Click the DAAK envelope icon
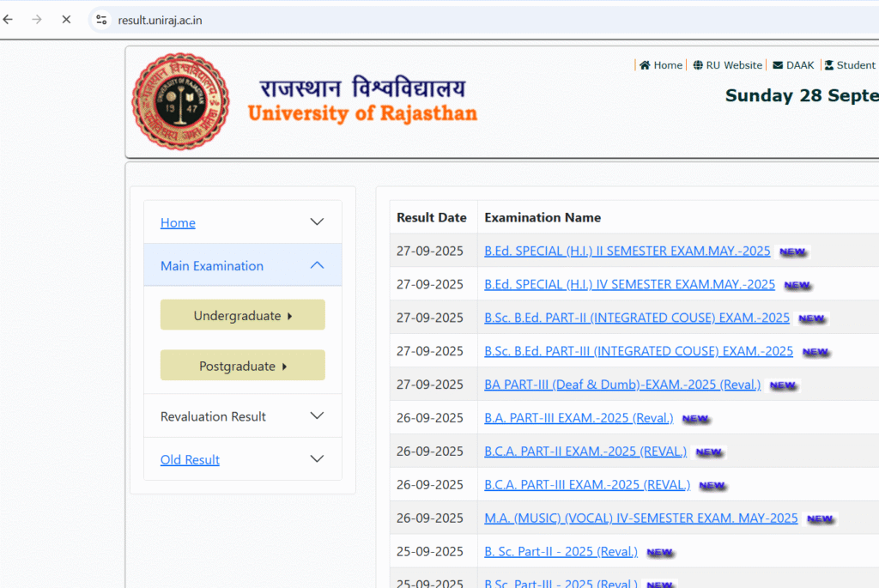This screenshot has width=879, height=588. [x=778, y=65]
